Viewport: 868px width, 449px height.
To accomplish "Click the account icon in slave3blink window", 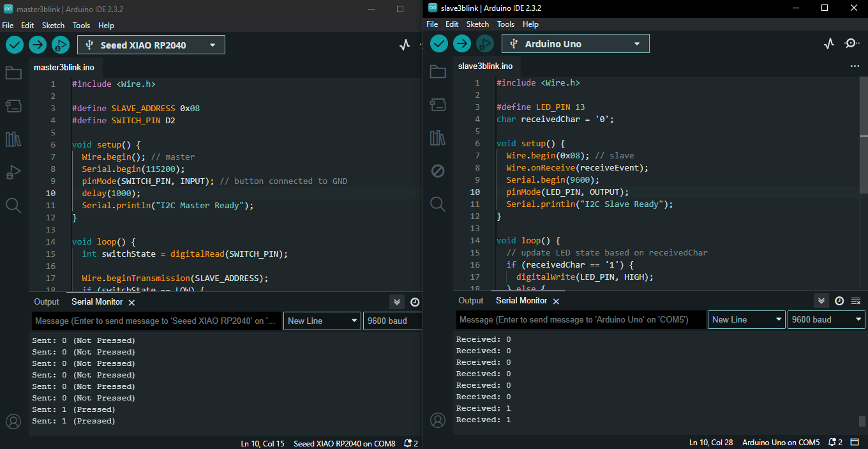I will [x=438, y=420].
